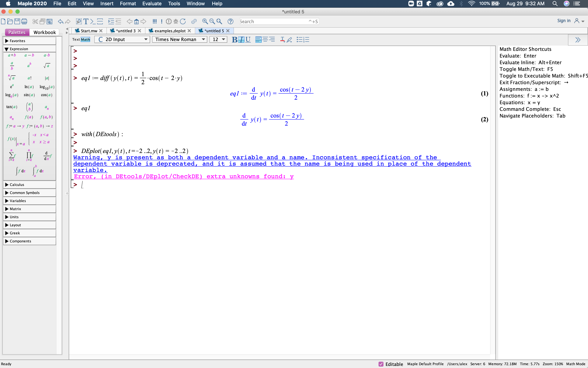Image resolution: width=588 pixels, height=368 pixels.
Task: Toggle italic formatting on
Action: [241, 39]
